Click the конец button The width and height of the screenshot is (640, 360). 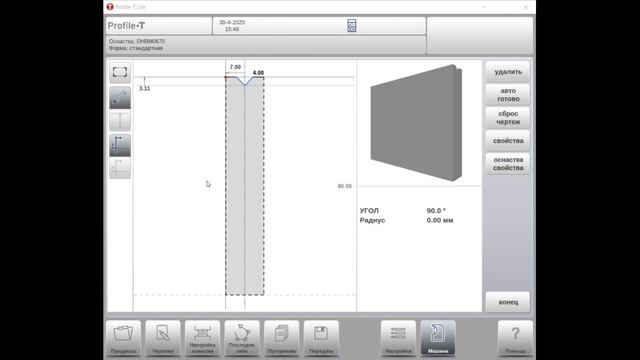click(x=508, y=302)
